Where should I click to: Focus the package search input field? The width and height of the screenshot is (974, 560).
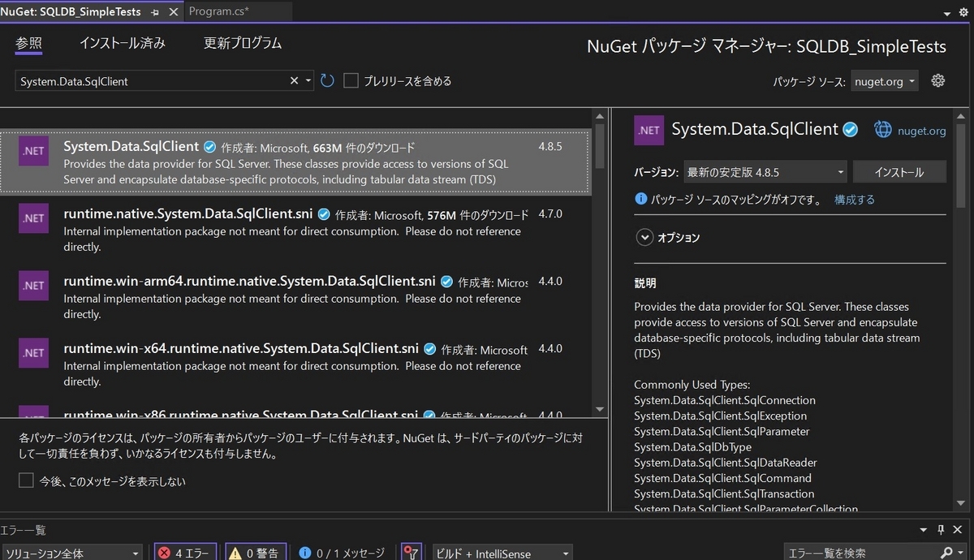[x=152, y=80]
